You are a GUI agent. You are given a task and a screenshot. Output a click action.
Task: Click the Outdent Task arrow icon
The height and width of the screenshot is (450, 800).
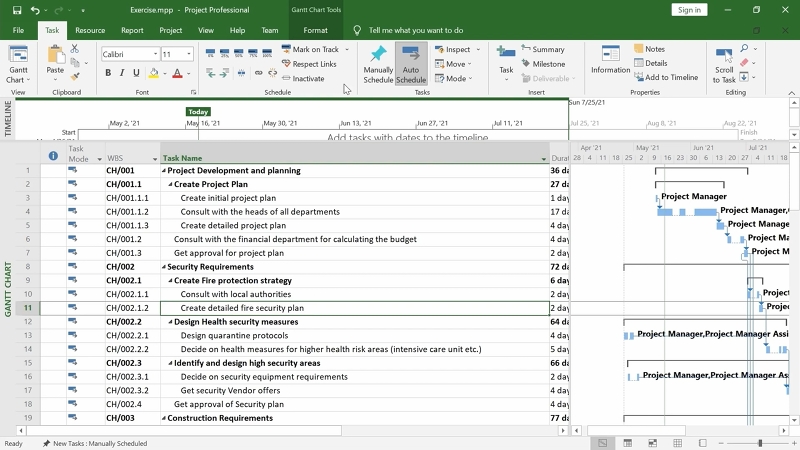[x=211, y=73]
